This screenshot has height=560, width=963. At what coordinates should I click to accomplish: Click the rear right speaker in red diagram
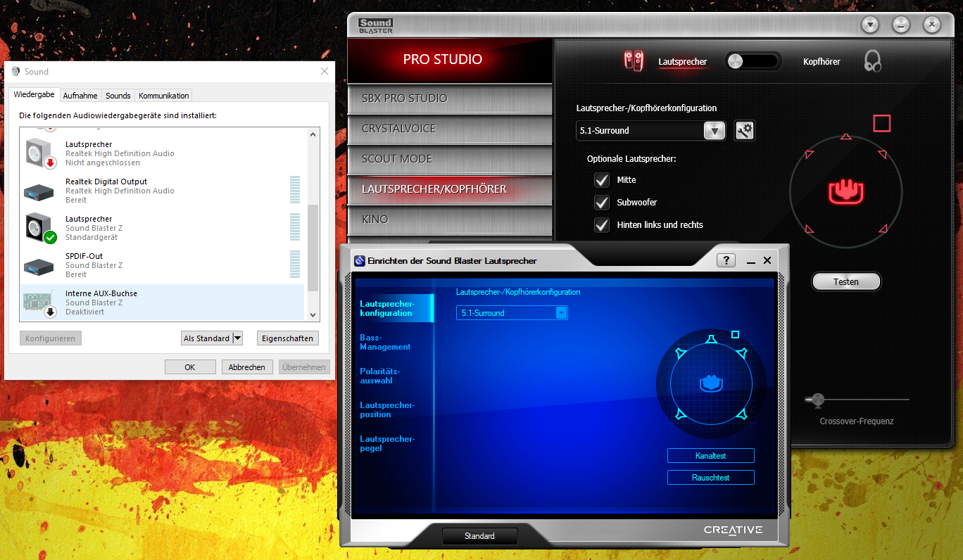click(x=882, y=228)
